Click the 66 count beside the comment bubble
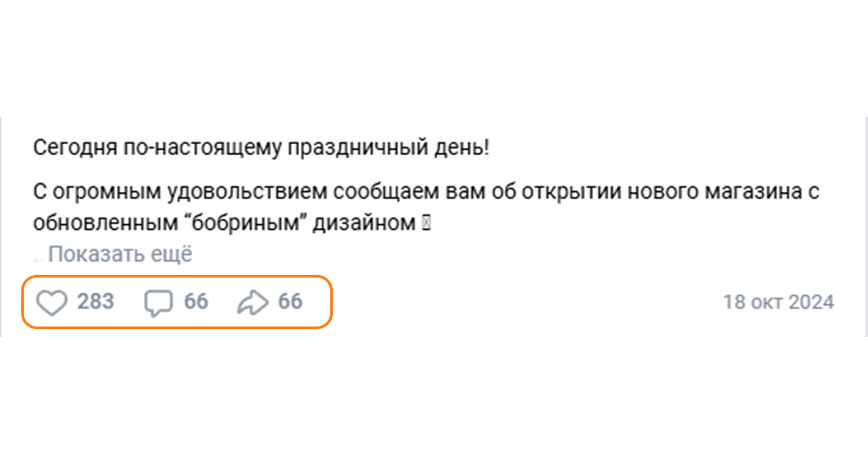This screenshot has height=454, width=868. click(196, 302)
